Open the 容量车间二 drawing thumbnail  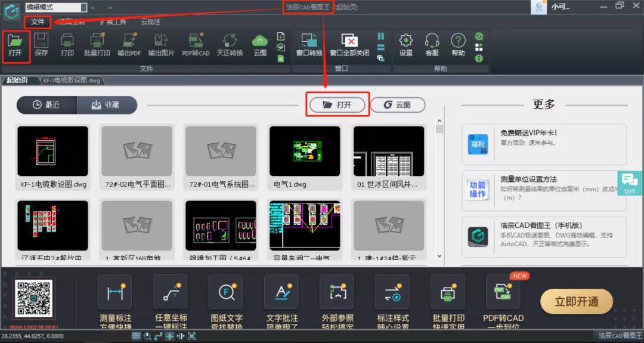coord(305,225)
